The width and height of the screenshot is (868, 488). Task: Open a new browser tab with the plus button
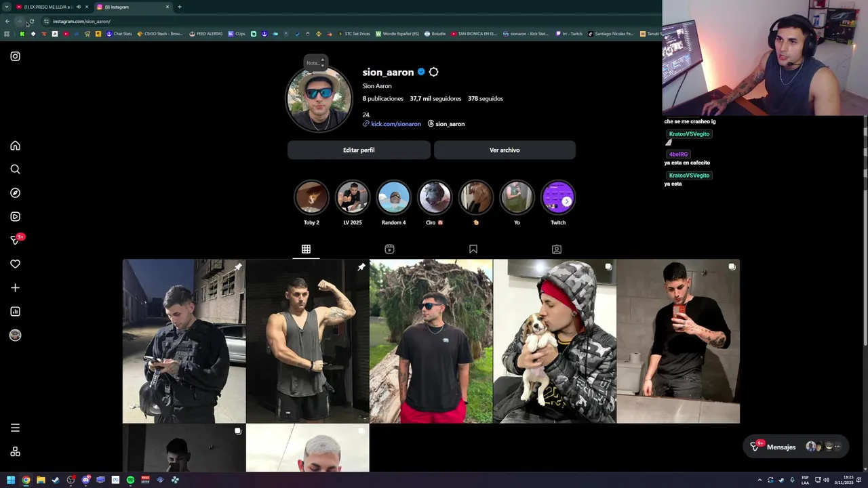[180, 7]
